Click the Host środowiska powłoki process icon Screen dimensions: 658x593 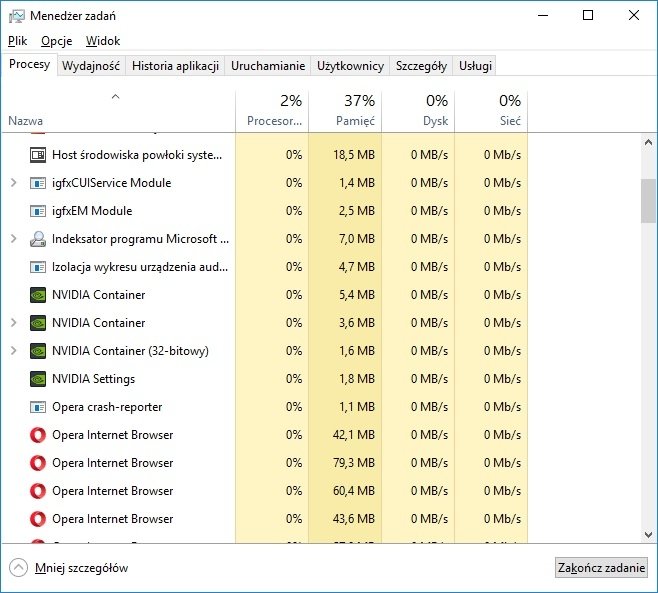coord(38,155)
